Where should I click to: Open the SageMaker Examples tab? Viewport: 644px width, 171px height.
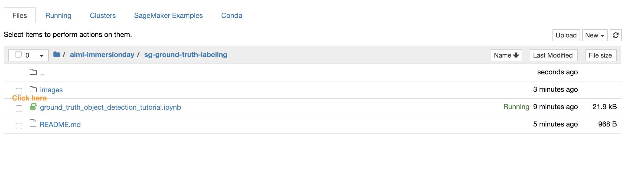(x=168, y=15)
